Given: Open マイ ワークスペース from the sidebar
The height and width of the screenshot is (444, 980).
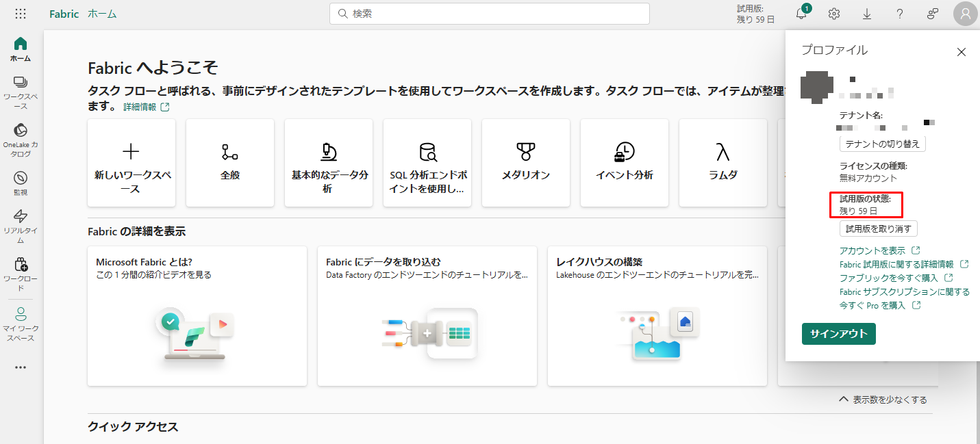Looking at the screenshot, I should 21,324.
